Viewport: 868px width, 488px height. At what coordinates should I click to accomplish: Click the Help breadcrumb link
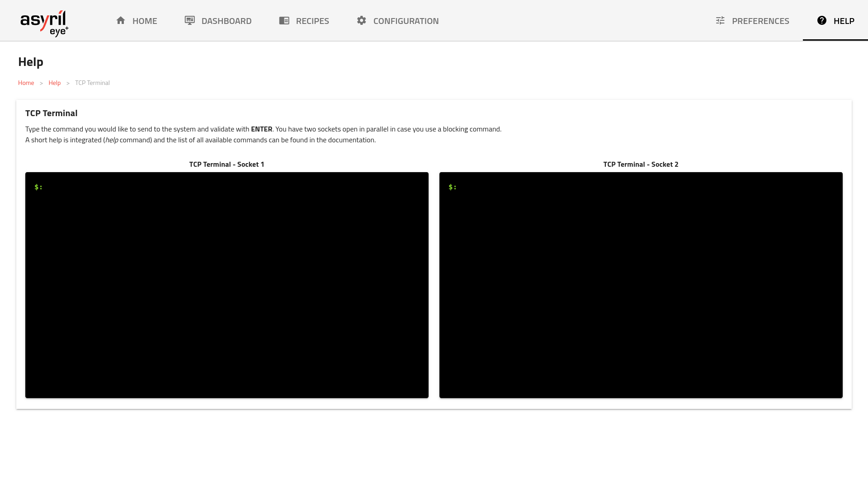54,82
